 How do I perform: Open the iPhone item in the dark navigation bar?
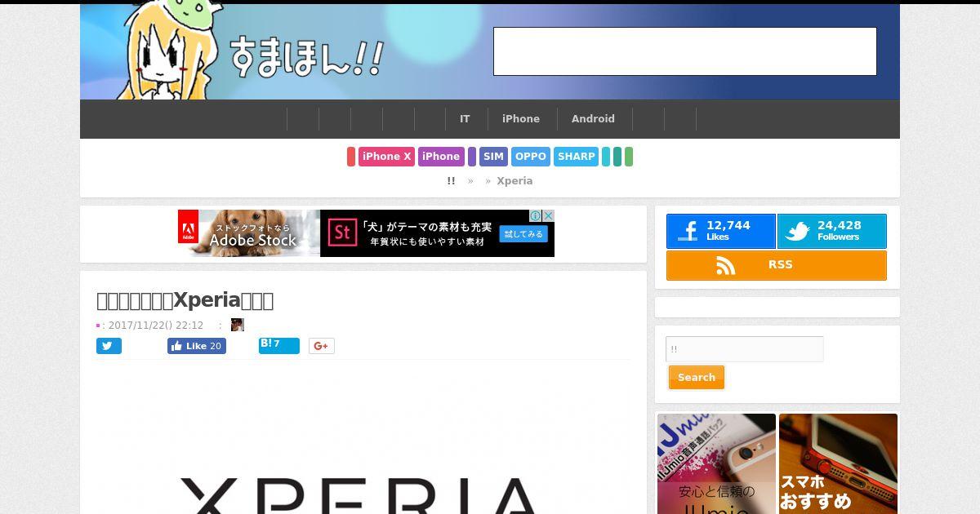click(521, 119)
